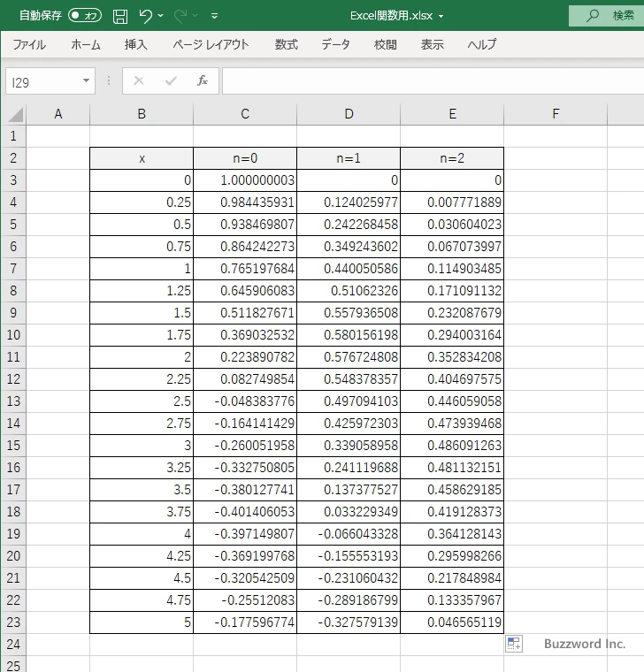Click the header cell n=1
Image resolution: width=644 pixels, height=672 pixels.
pyautogui.click(x=349, y=158)
